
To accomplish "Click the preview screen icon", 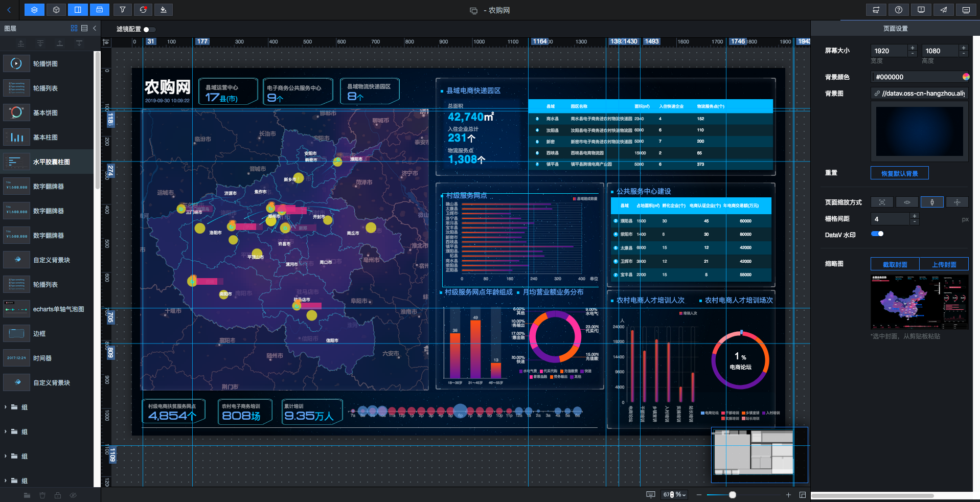I will [966, 10].
